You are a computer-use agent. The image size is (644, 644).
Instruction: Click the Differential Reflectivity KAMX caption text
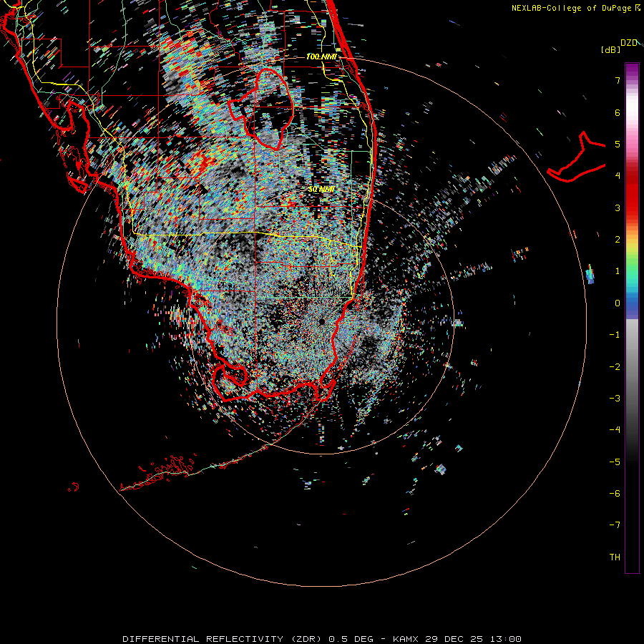[322, 639]
